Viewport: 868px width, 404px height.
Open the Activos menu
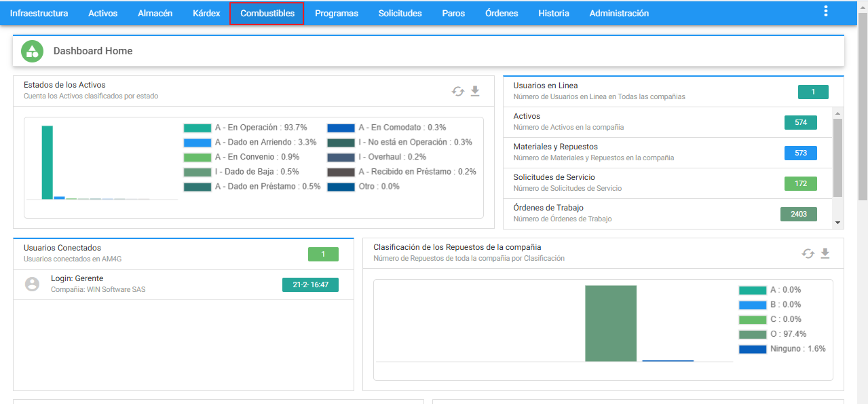click(x=102, y=14)
